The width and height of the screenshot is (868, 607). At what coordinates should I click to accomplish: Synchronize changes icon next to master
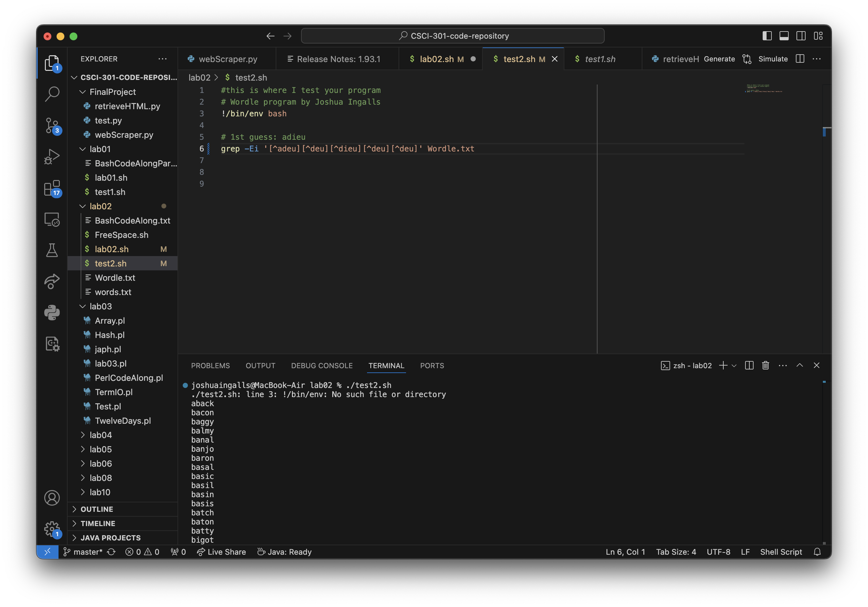pyautogui.click(x=111, y=552)
